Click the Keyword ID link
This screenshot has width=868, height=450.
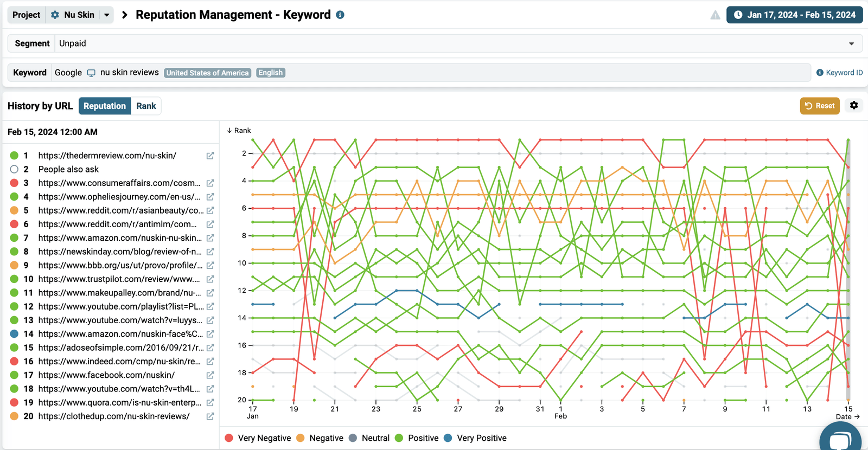coord(840,73)
